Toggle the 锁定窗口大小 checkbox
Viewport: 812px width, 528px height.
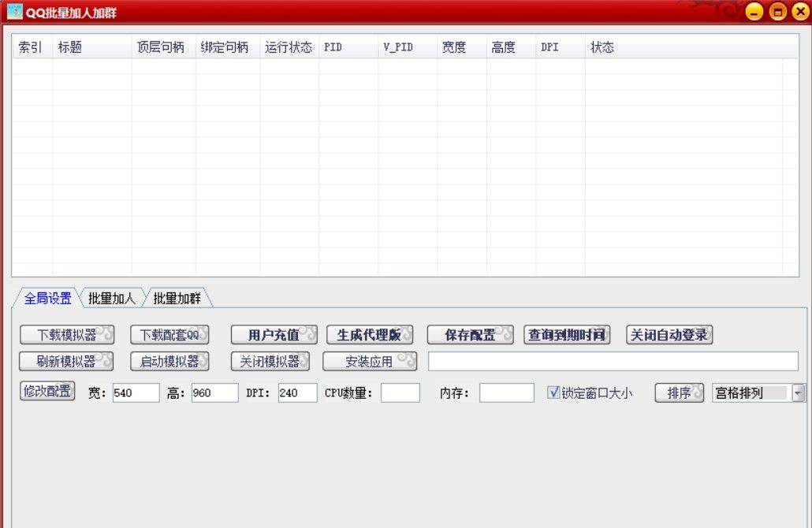(553, 392)
